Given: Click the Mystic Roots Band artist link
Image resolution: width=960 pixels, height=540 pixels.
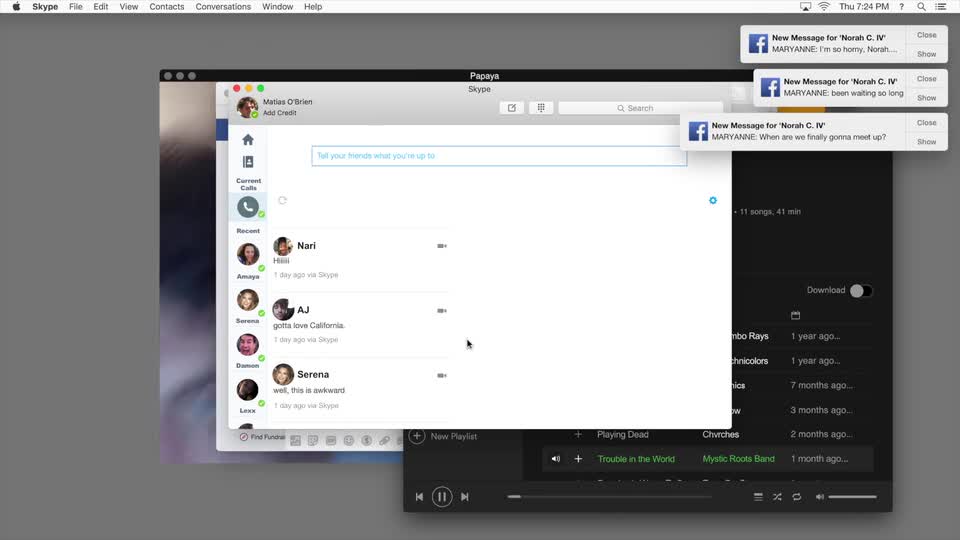Looking at the screenshot, I should pos(738,459).
